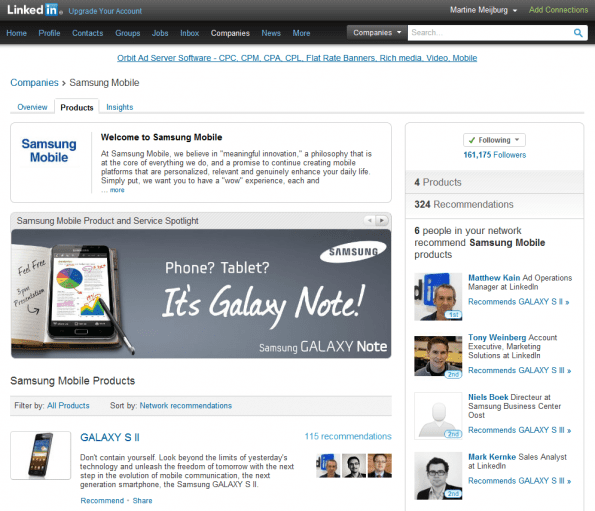Open Inbox in navigation bar
Viewport: 595px width, 511px height.
click(x=189, y=33)
